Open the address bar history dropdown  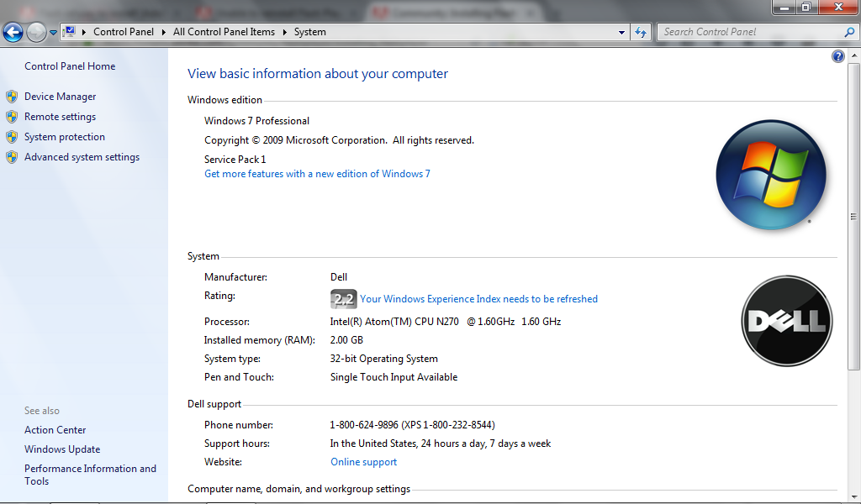(x=621, y=33)
